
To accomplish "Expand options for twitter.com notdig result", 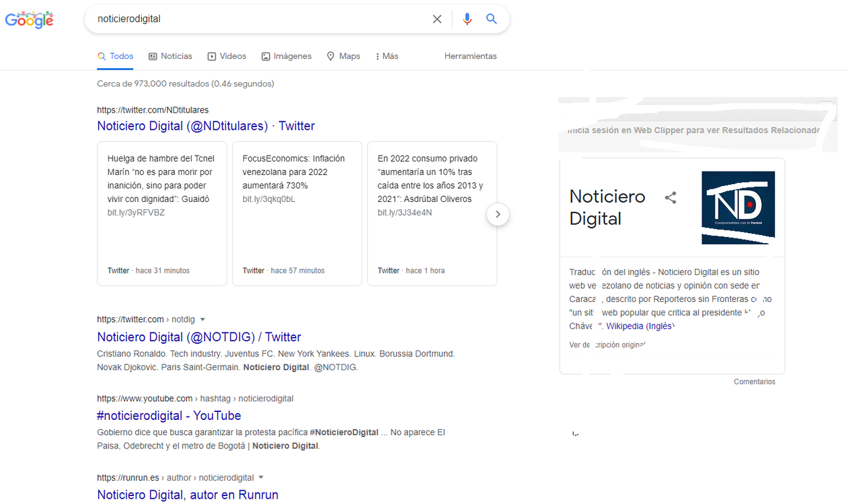I will click(x=203, y=319).
